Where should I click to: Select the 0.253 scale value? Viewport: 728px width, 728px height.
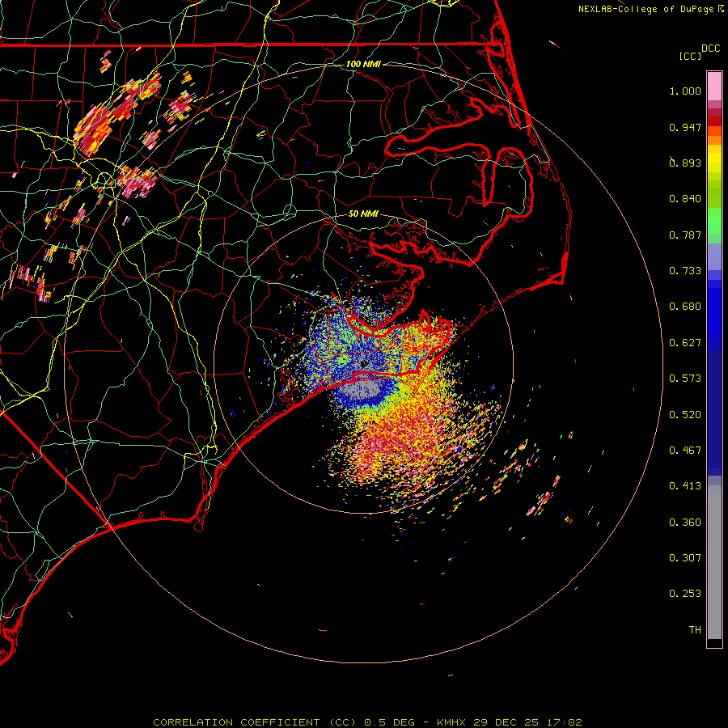tap(685, 594)
